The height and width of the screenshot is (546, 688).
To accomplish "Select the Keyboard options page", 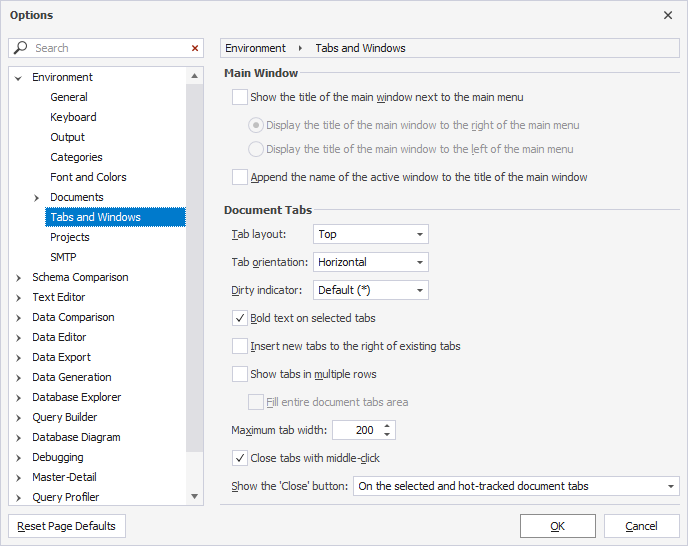I will 73,117.
